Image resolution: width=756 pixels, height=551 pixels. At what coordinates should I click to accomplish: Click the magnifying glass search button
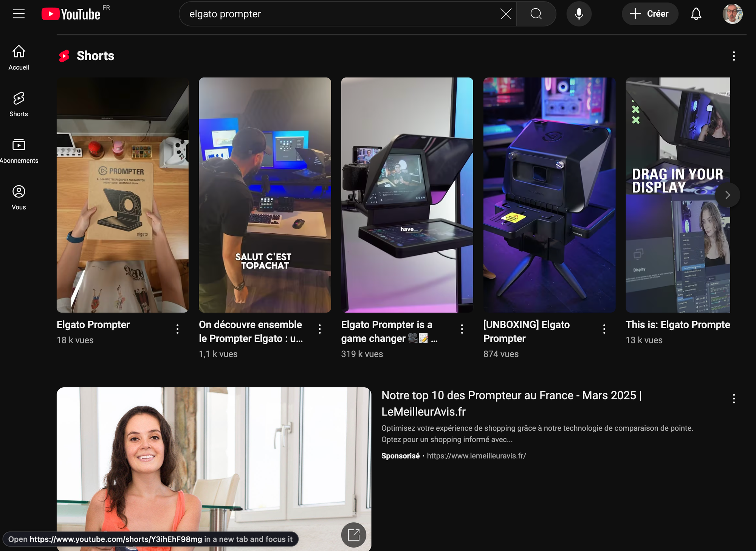click(536, 14)
